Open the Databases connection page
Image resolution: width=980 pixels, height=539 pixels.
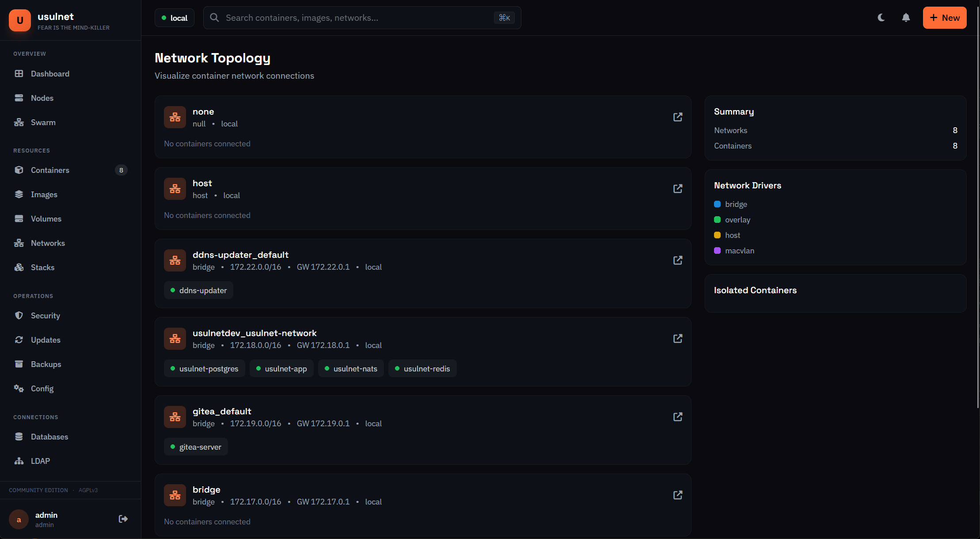[x=49, y=436]
